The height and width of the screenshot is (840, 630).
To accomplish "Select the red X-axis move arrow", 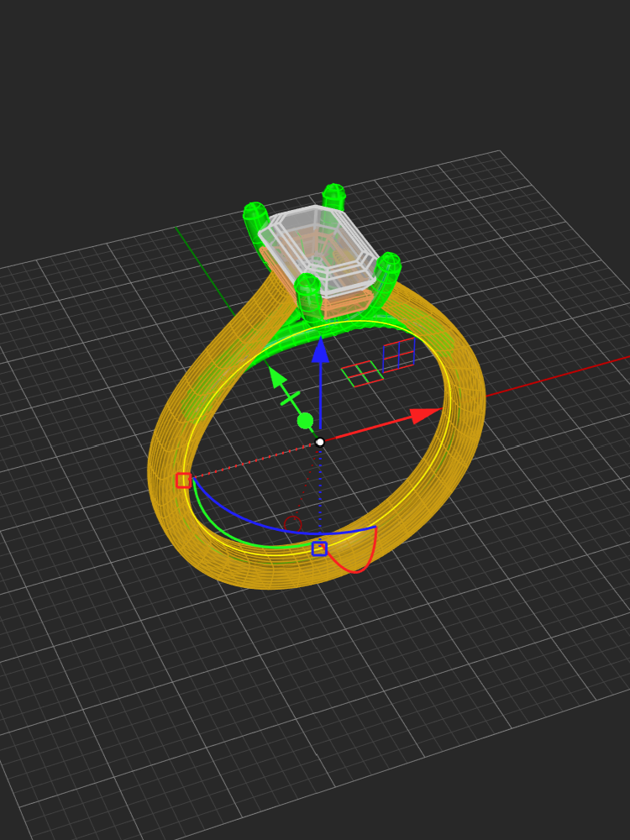I will [426, 416].
